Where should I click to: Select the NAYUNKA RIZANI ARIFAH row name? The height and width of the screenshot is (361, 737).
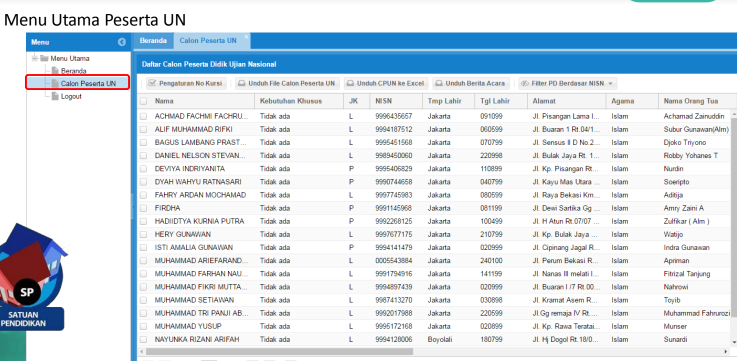point(197,339)
